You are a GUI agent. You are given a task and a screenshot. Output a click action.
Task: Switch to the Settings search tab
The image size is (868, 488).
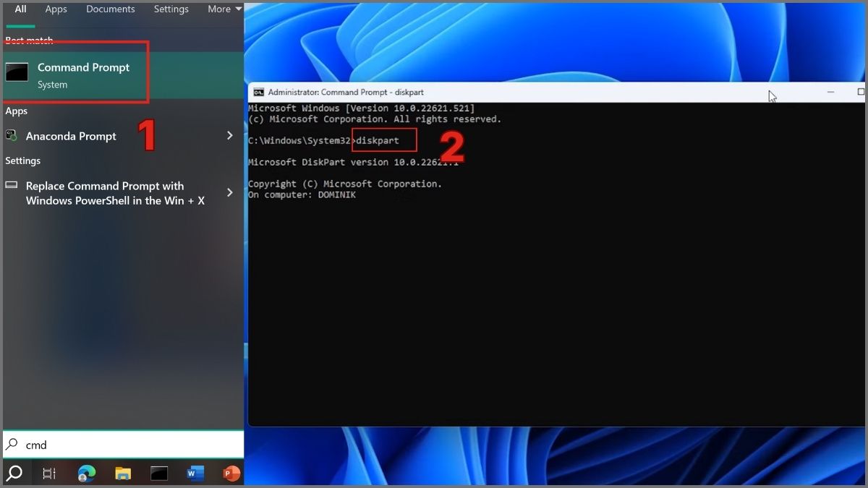tap(171, 9)
